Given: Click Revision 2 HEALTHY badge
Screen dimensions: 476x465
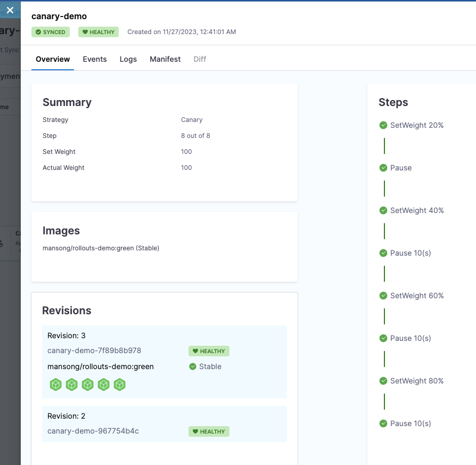Looking at the screenshot, I should (209, 431).
